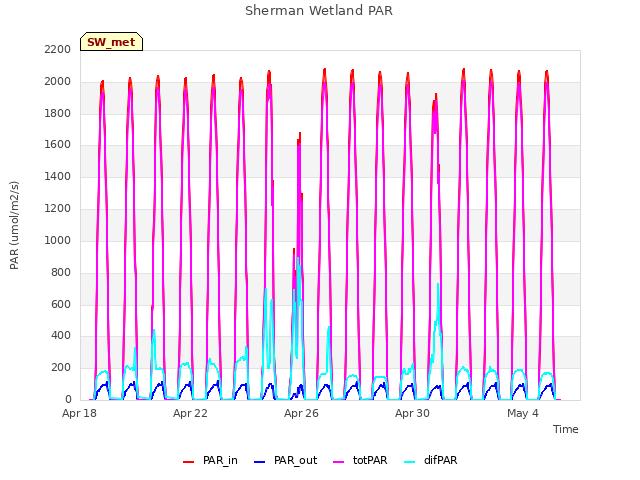Click the magenta totPAR legend swatch
The height and width of the screenshot is (480, 640).
[x=339, y=462]
